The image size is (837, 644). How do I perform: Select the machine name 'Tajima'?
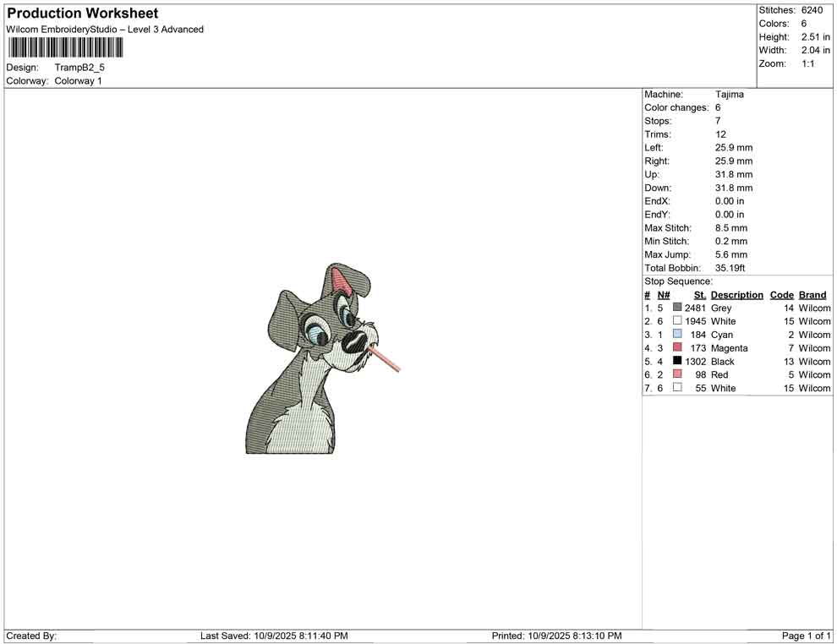click(729, 95)
